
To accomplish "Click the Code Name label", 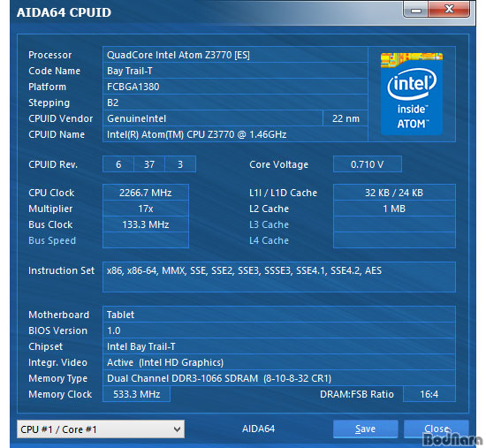I will [54, 71].
